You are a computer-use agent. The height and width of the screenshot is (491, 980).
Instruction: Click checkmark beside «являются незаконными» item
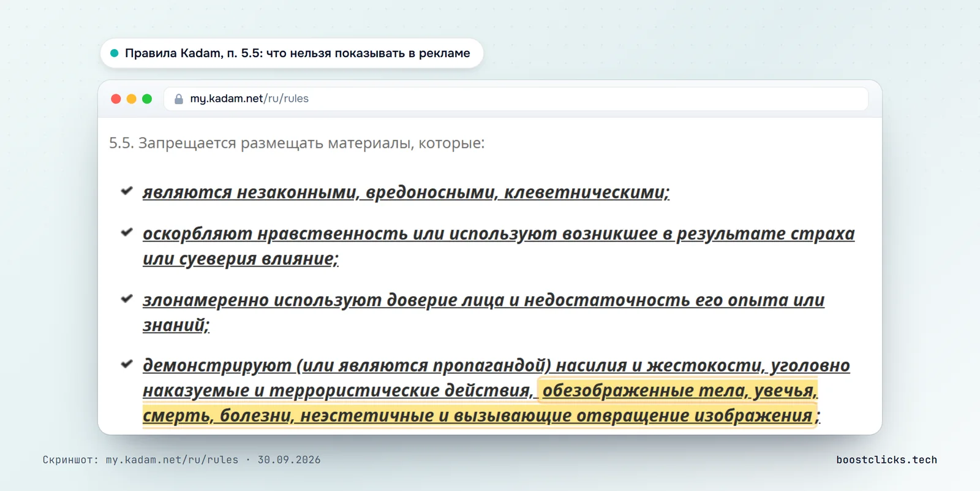tap(127, 191)
